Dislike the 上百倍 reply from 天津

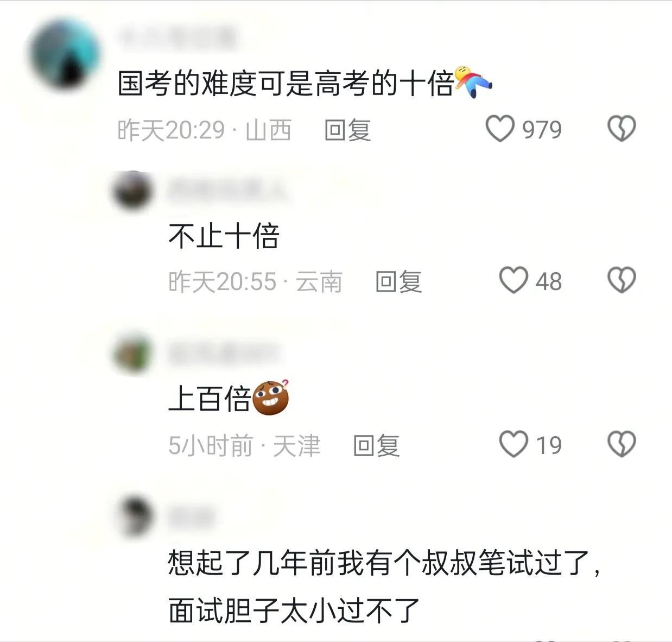(x=621, y=444)
